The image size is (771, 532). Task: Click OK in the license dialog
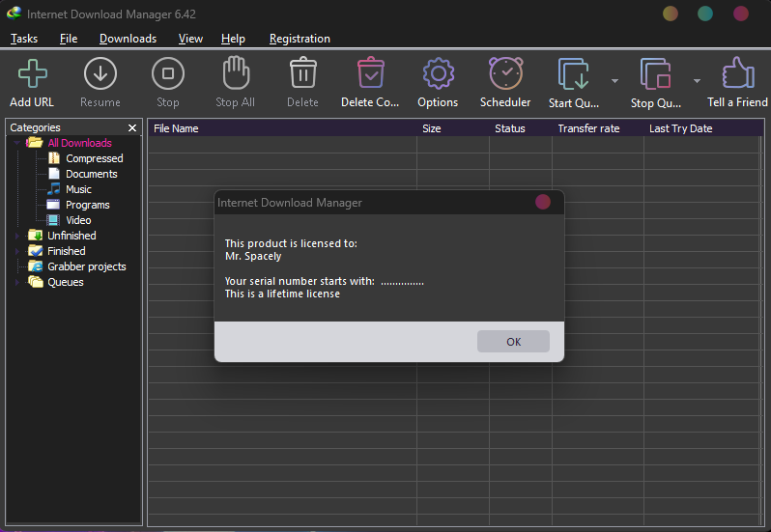click(513, 342)
